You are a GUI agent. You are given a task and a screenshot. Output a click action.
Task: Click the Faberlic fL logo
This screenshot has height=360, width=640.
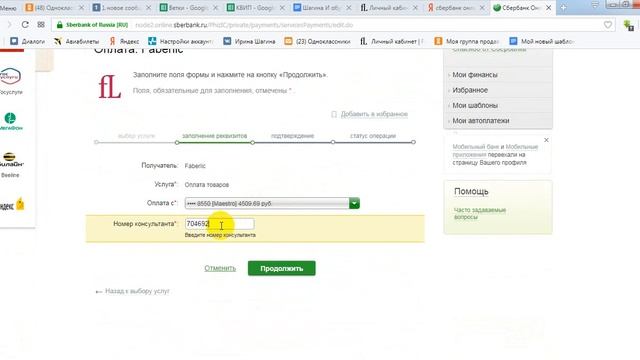[109, 86]
